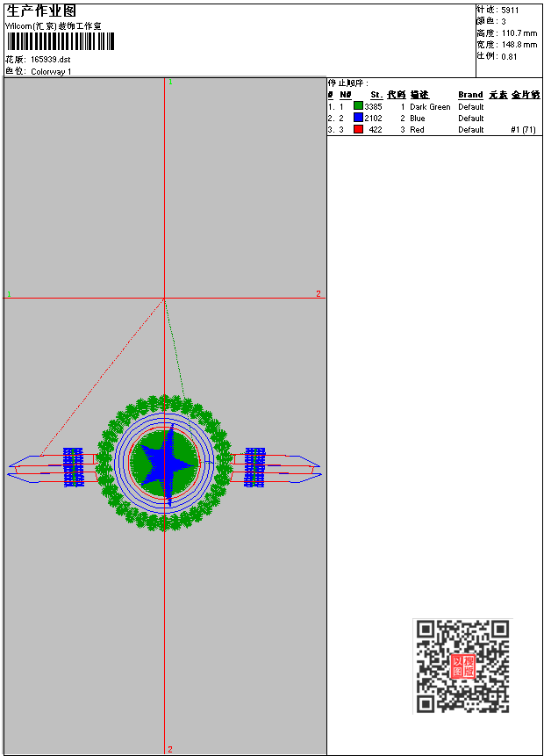Click the scale value '0.81'
The image size is (544, 756).
point(509,57)
